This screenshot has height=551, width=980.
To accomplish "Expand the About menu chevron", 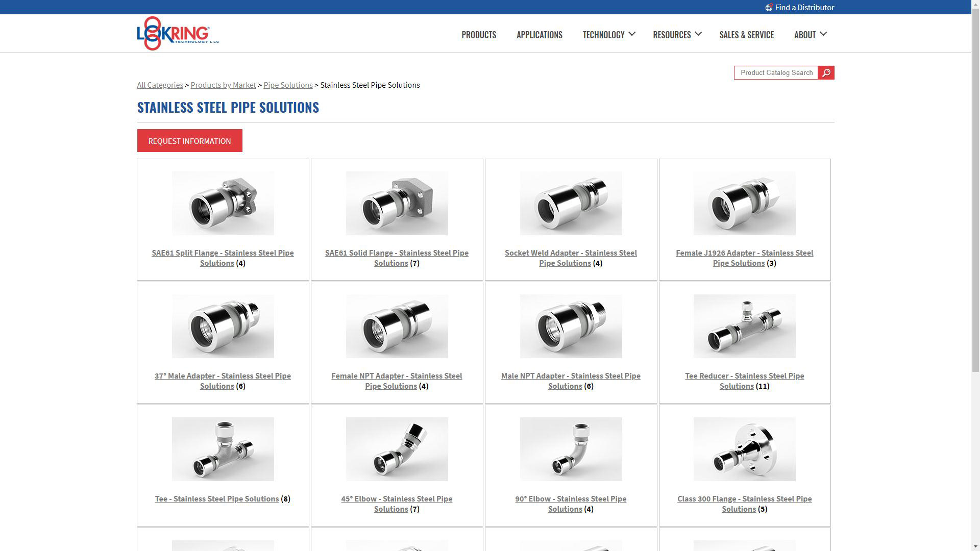I will 823,34.
